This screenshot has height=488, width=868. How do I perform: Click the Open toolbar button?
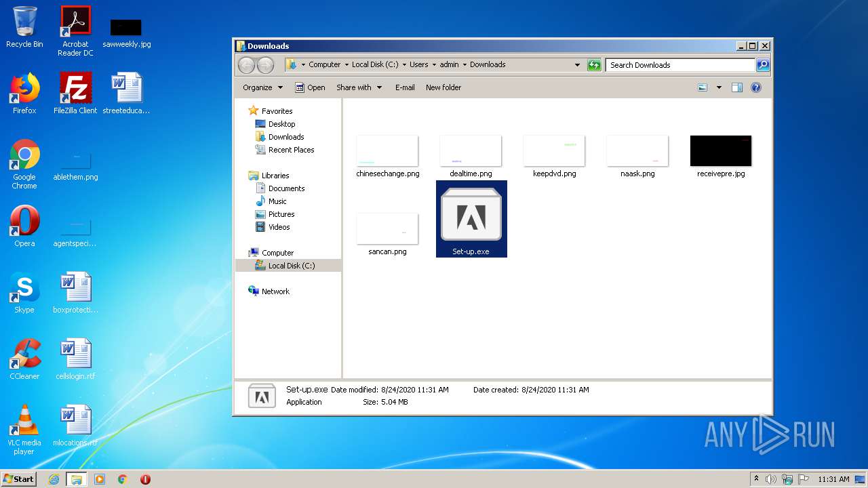(x=310, y=87)
